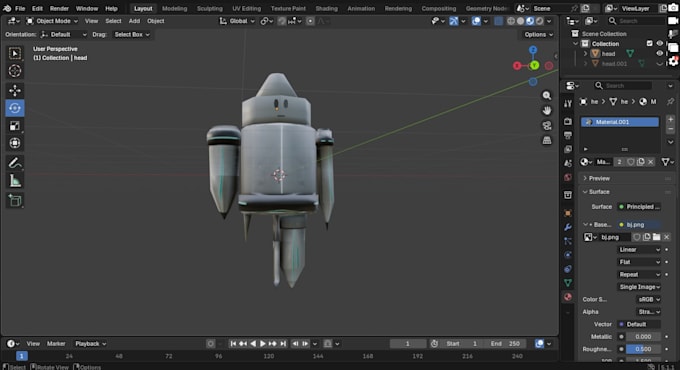The height and width of the screenshot is (370, 680).
Task: Open the Playback dropdown in timeline
Action: tap(90, 344)
